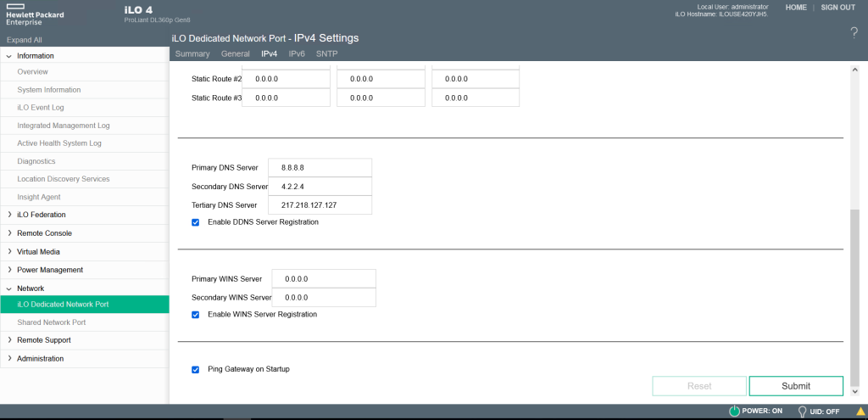Open iLO Event Log
The width and height of the screenshot is (868, 420).
click(85, 108)
